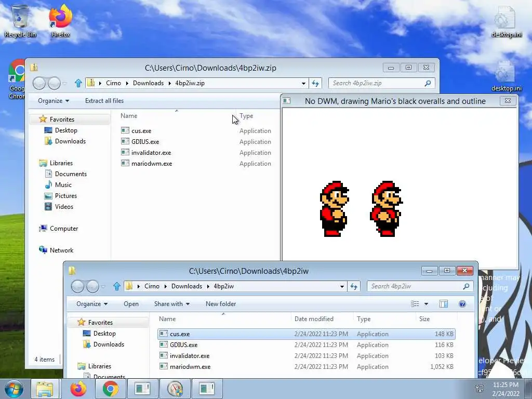The height and width of the screenshot is (399, 532).
Task: Click Cirno in the 4bp2iw folder breadcrumb
Action: 152,286
